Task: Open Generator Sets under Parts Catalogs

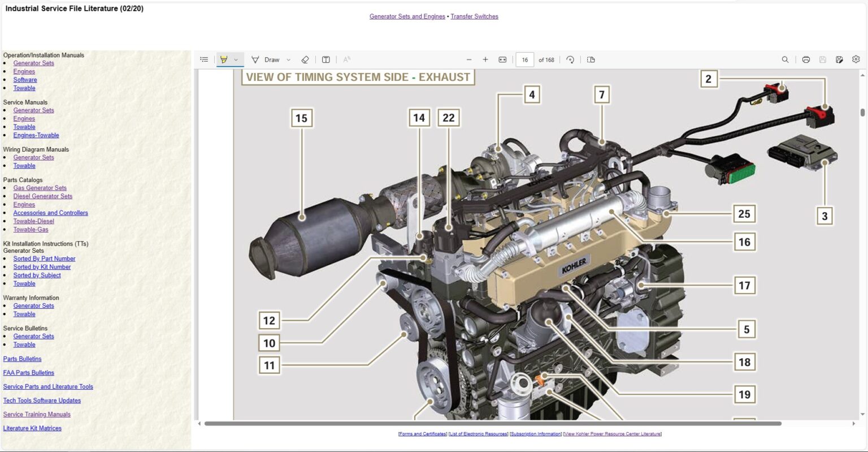Action: 40,187
